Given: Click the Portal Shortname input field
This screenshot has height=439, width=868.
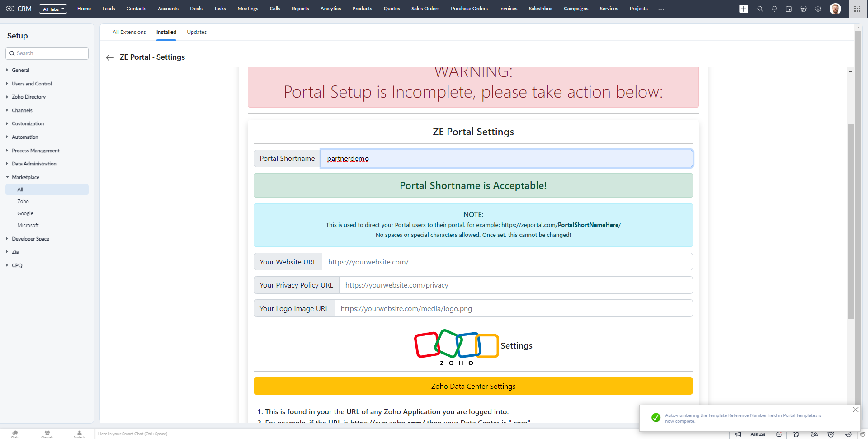Looking at the screenshot, I should click(x=507, y=159).
